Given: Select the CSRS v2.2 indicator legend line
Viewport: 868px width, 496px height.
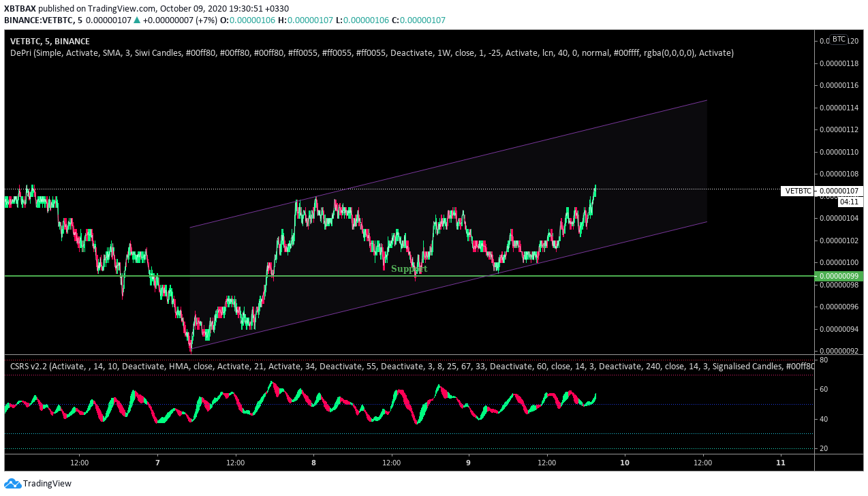Looking at the screenshot, I should click(412, 366).
